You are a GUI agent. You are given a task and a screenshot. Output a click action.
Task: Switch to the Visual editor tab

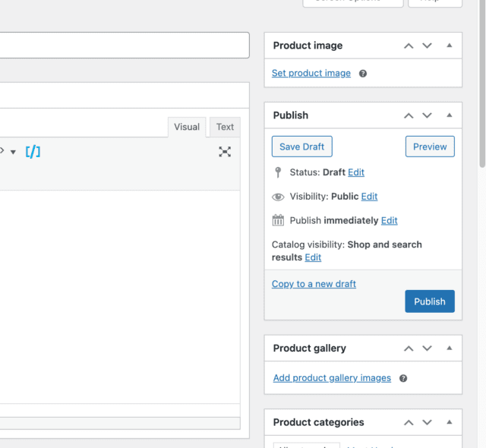[x=186, y=127]
